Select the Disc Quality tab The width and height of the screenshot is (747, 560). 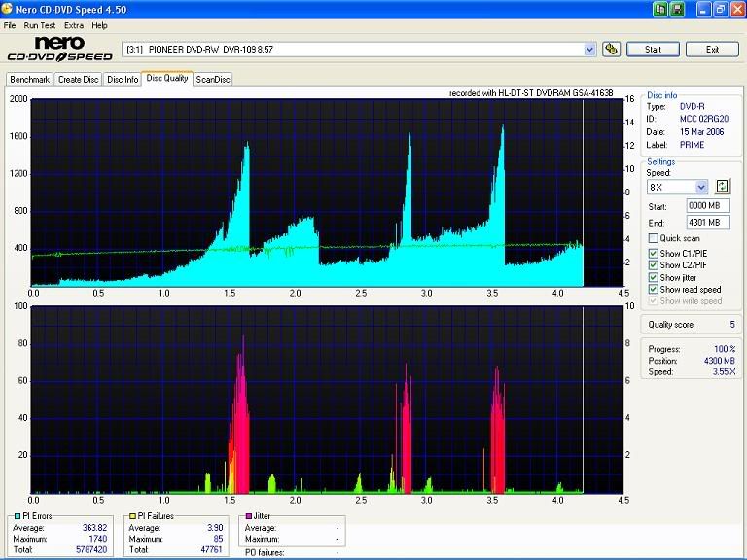167,78
